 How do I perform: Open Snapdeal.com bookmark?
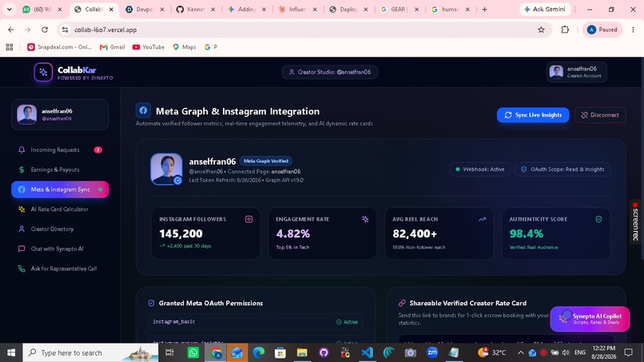60,47
